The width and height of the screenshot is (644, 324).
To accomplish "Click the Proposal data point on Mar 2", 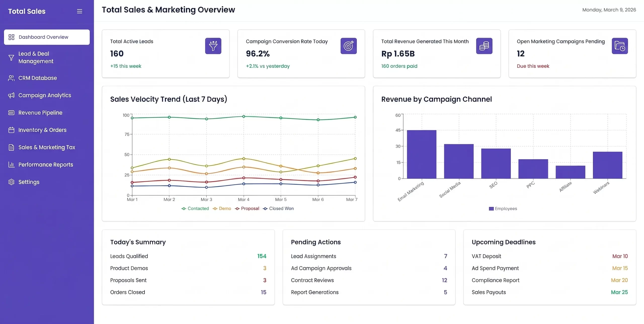I will (x=169, y=180).
